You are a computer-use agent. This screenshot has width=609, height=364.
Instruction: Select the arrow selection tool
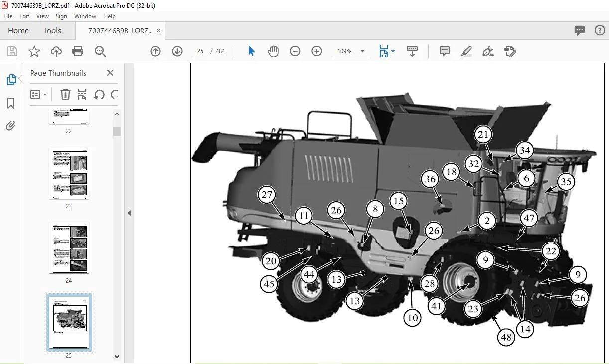251,51
